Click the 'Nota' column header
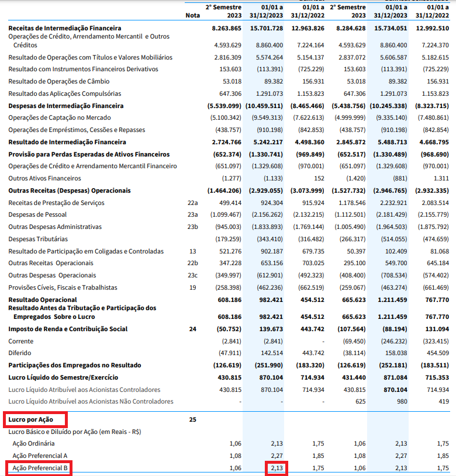 [x=192, y=16]
